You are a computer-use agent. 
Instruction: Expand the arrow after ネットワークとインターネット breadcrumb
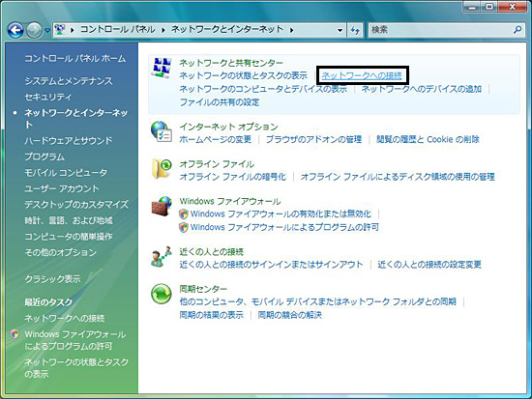coord(291,30)
